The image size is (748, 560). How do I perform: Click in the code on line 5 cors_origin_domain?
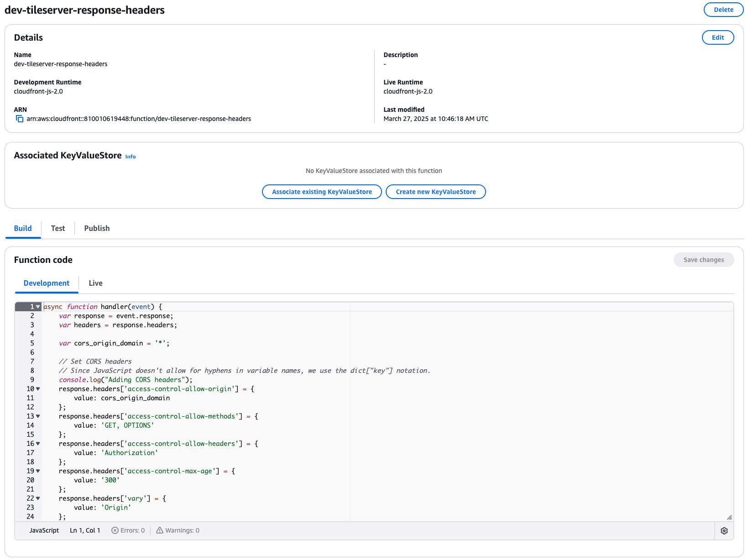pyautogui.click(x=109, y=343)
